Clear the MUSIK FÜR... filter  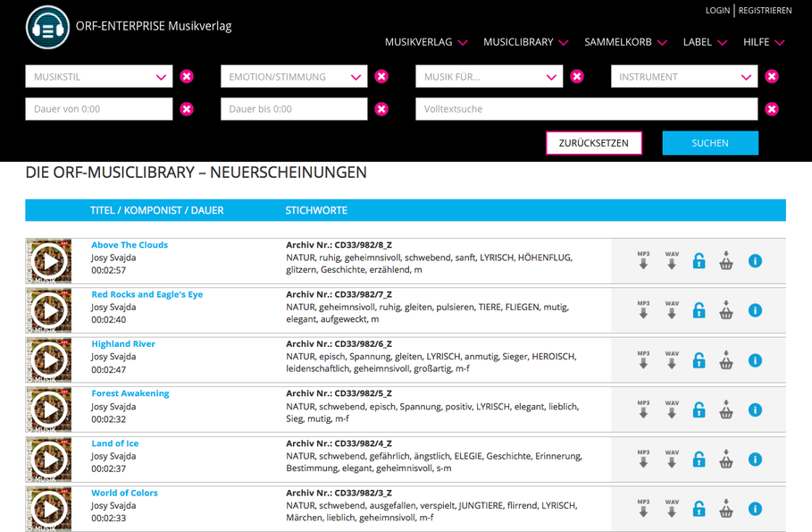point(577,77)
